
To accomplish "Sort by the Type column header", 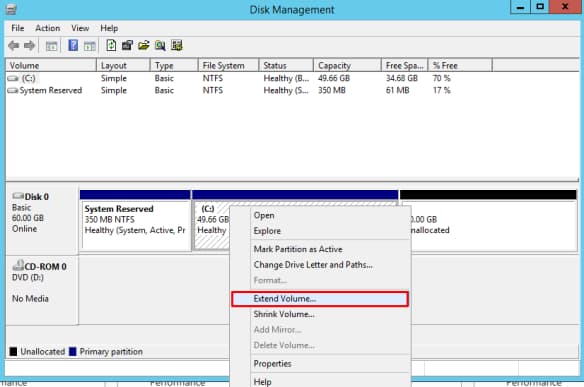I will tap(174, 66).
